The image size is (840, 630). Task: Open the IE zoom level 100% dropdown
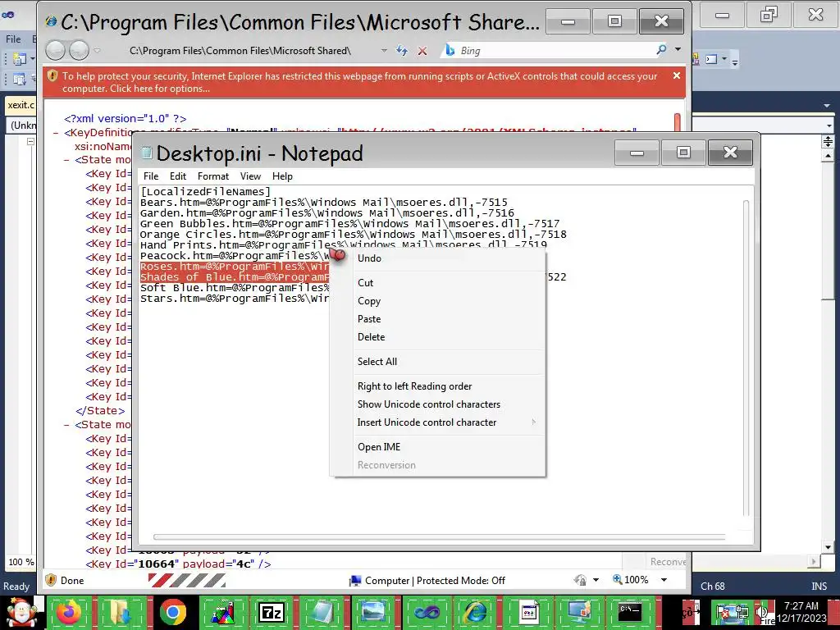(x=664, y=580)
